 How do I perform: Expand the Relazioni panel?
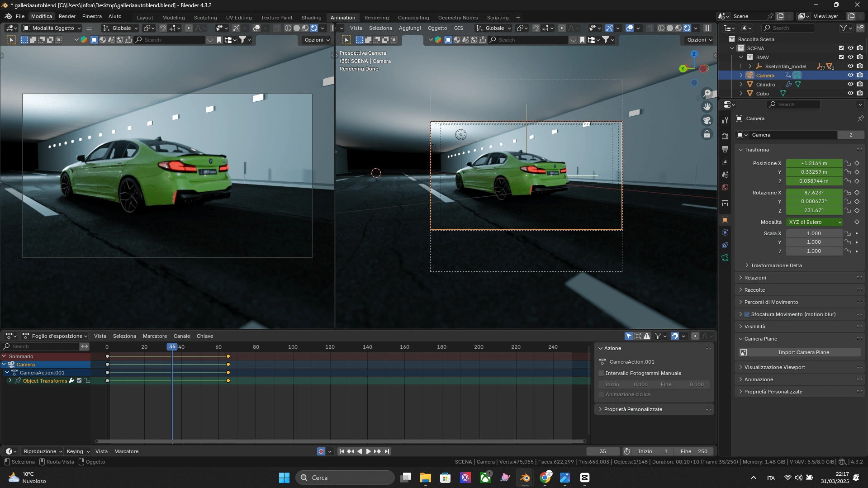(x=755, y=278)
